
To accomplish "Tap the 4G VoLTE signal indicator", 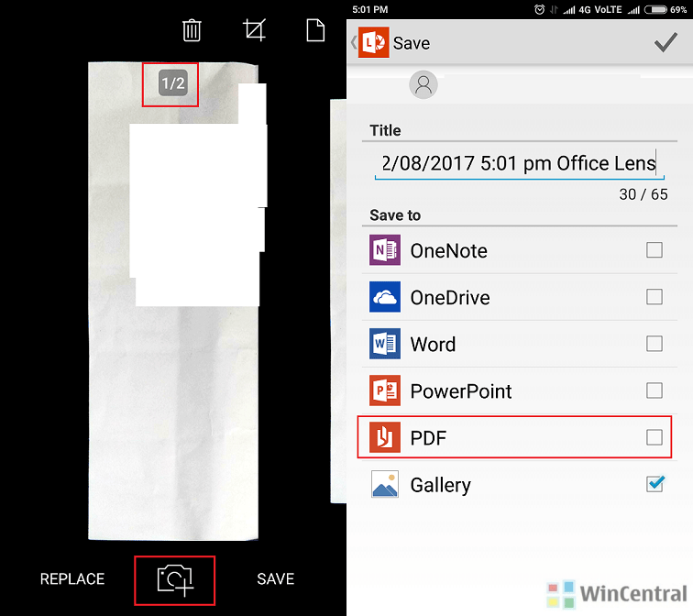I will point(600,10).
